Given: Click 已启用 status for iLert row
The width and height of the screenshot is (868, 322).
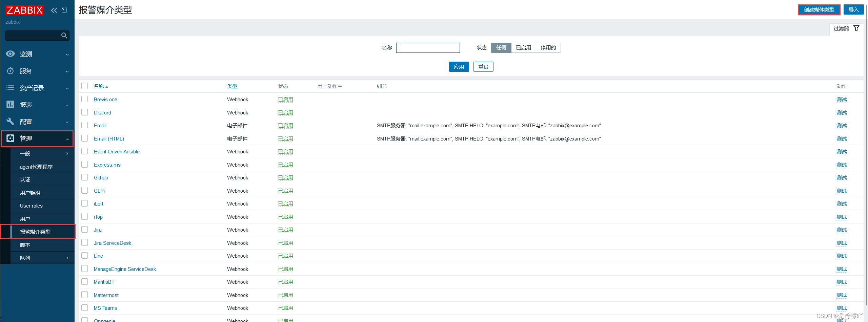Looking at the screenshot, I should pyautogui.click(x=285, y=204).
